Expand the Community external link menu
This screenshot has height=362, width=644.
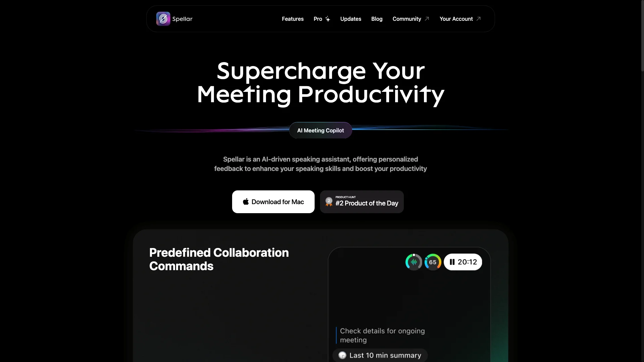tap(411, 18)
